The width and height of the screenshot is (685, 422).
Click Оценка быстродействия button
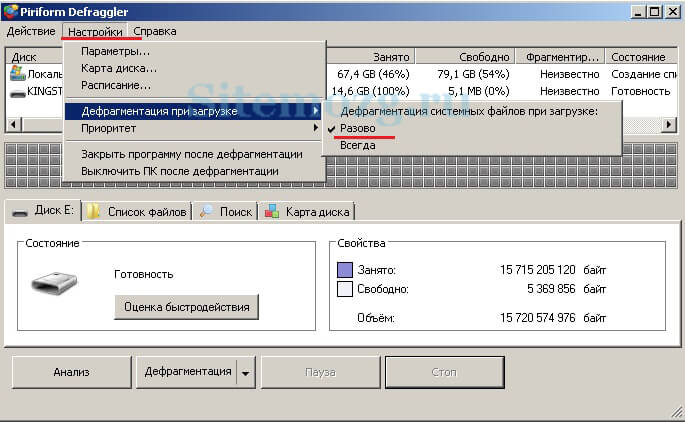(187, 307)
